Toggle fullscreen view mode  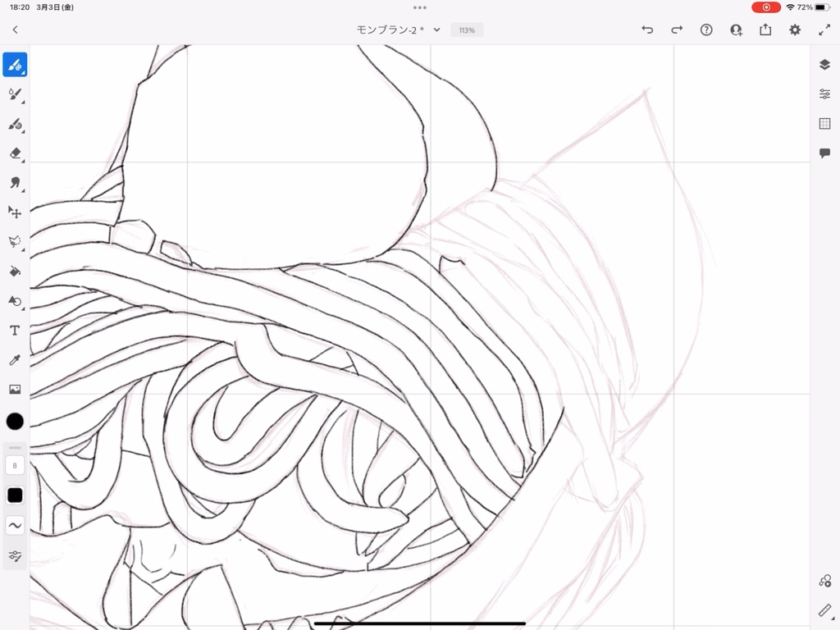(824, 30)
